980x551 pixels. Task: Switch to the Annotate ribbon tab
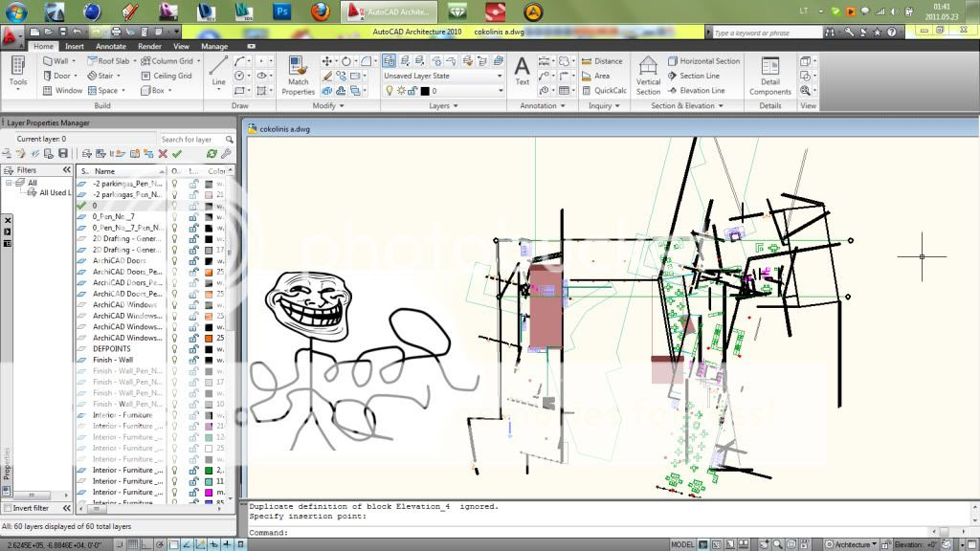(111, 46)
